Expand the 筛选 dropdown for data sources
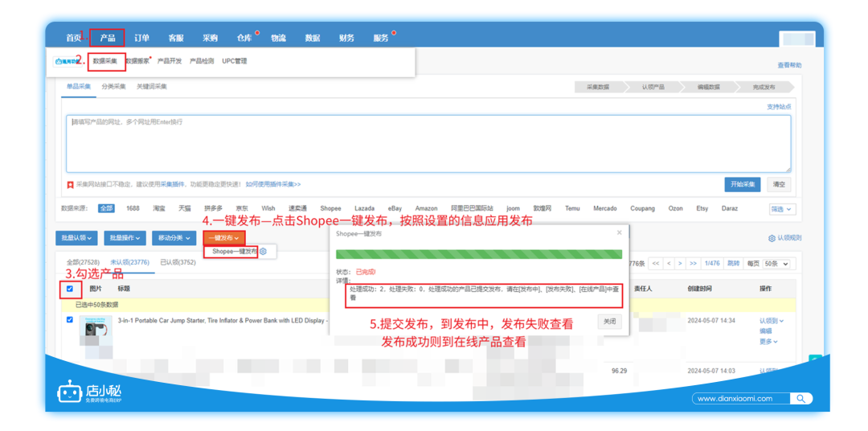The width and height of the screenshot is (868, 431). pyautogui.click(x=781, y=209)
